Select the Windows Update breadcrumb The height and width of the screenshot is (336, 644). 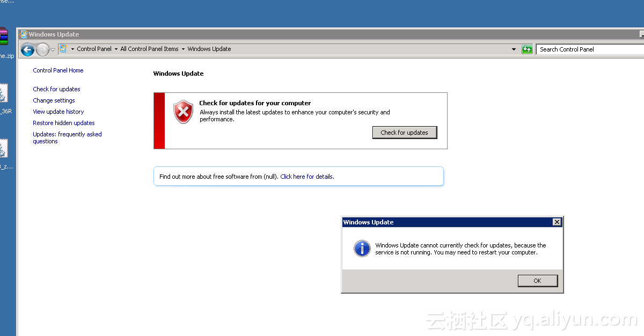click(x=209, y=49)
